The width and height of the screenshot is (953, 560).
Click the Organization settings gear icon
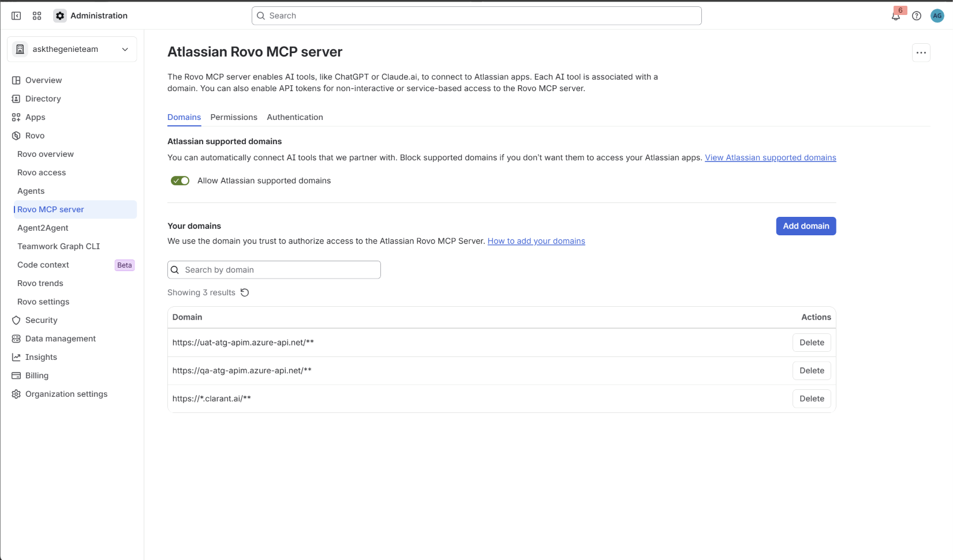tap(16, 394)
